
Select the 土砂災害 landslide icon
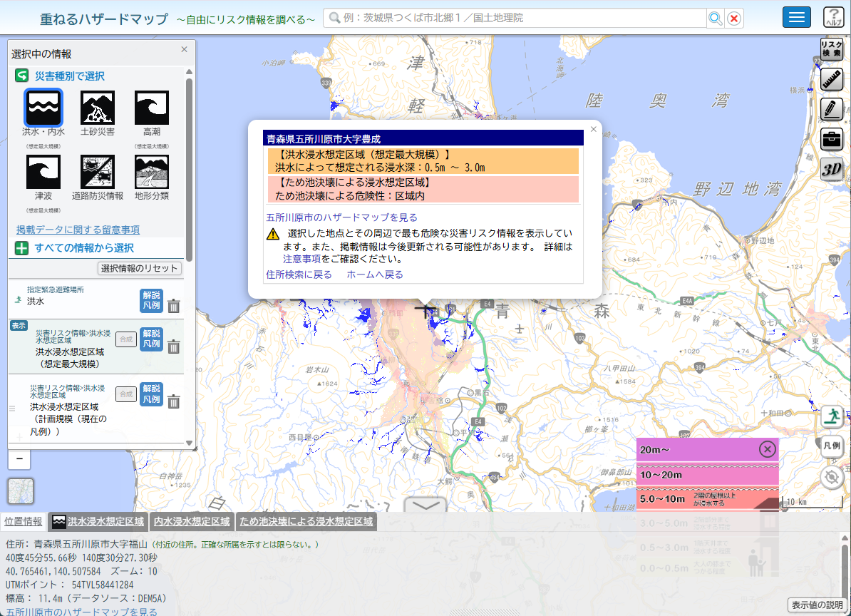tap(98, 108)
